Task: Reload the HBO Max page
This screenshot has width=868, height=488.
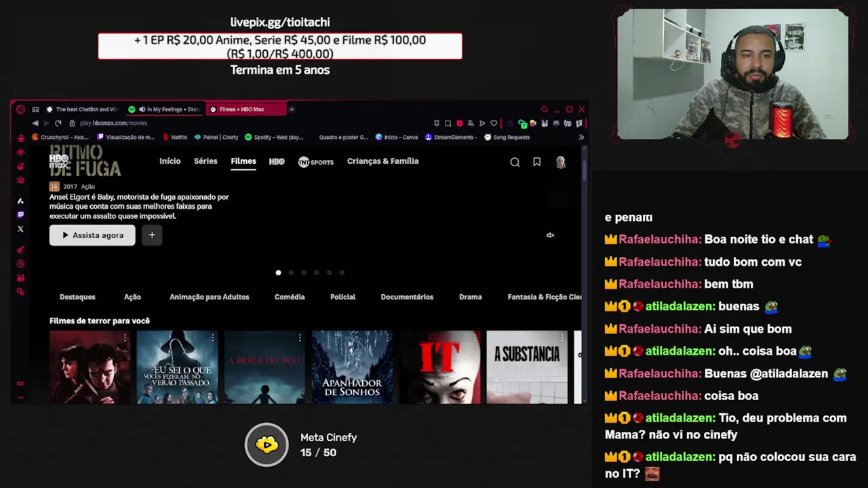Action: [x=58, y=123]
